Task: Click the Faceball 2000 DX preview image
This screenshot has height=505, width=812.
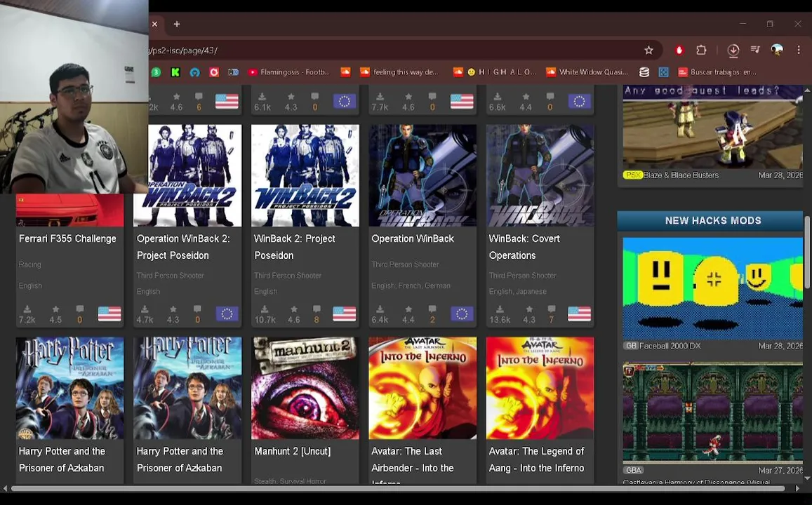Action: click(x=712, y=288)
